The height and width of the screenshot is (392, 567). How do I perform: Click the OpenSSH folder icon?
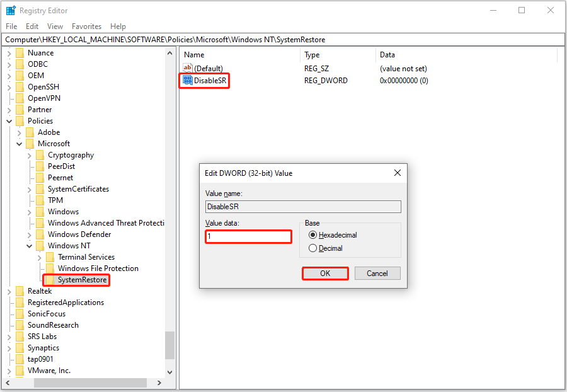pyautogui.click(x=20, y=87)
